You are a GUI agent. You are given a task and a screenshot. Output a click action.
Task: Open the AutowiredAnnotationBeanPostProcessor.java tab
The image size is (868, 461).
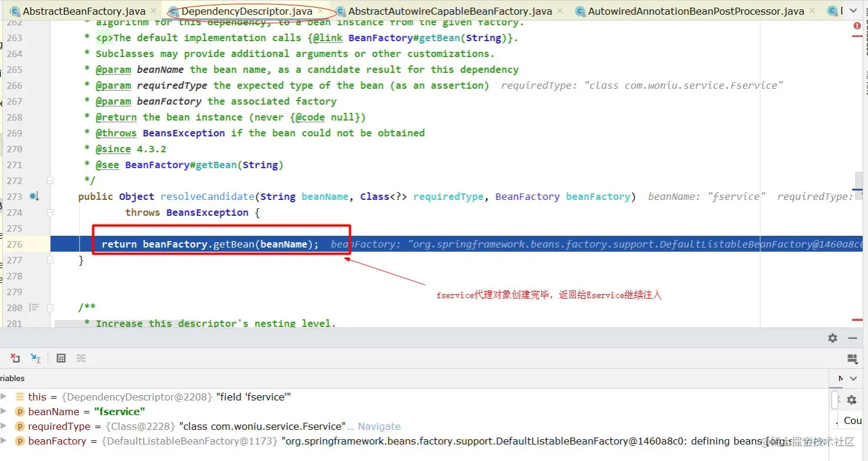(x=696, y=11)
